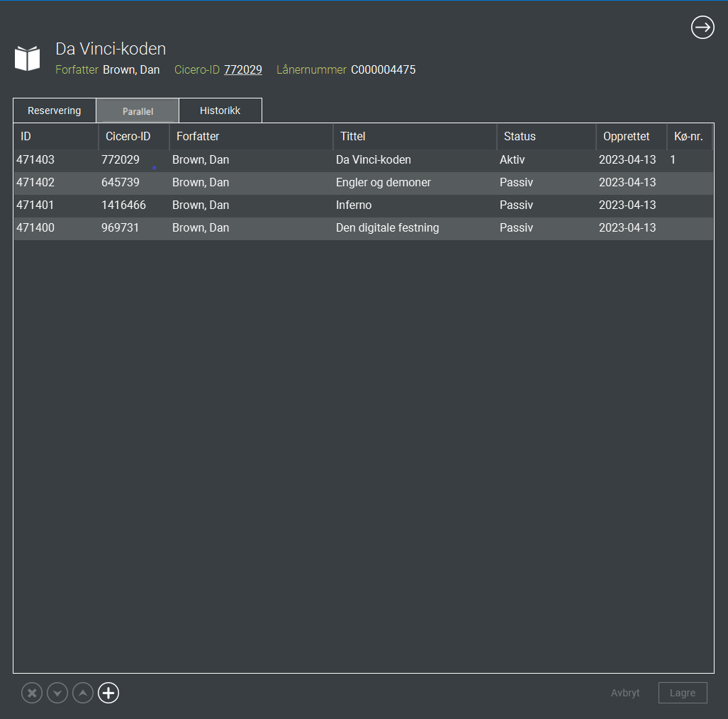
Task: Click author Brown, Dan in Engler og demoner row
Action: click(201, 182)
